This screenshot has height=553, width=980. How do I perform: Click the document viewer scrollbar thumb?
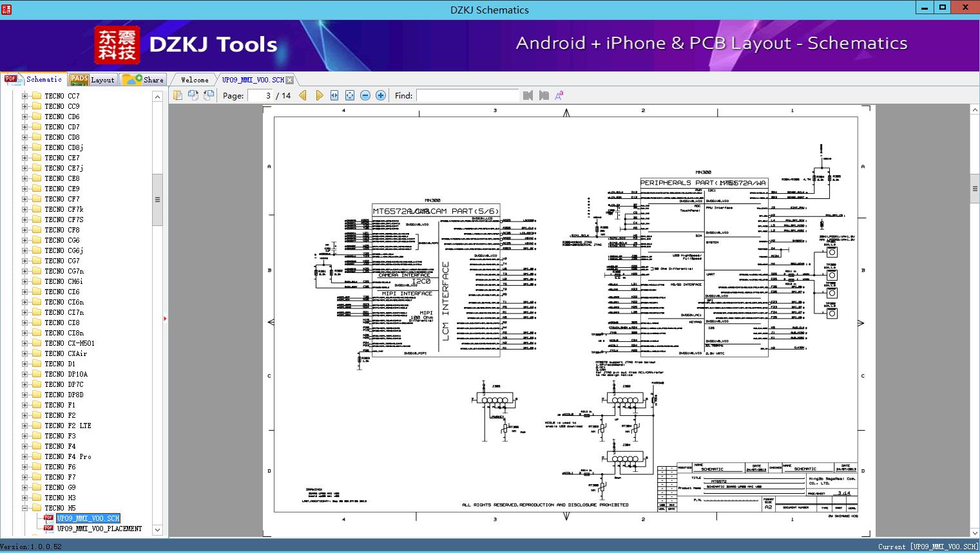coord(975,189)
